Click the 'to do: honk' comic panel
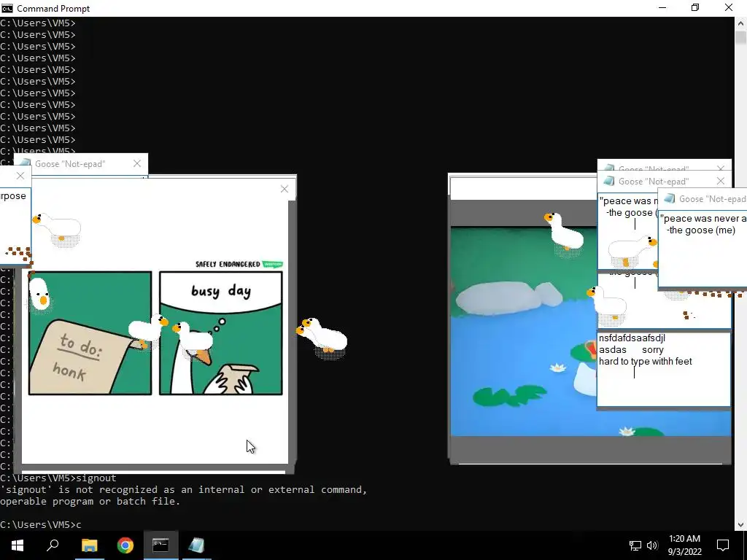The width and height of the screenshot is (747, 560). (90, 332)
